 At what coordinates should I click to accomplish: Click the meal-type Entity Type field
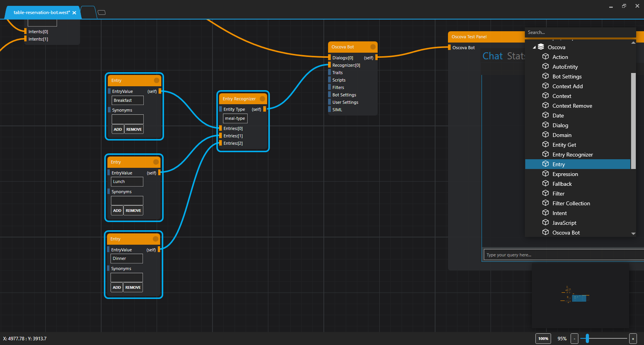click(x=235, y=118)
